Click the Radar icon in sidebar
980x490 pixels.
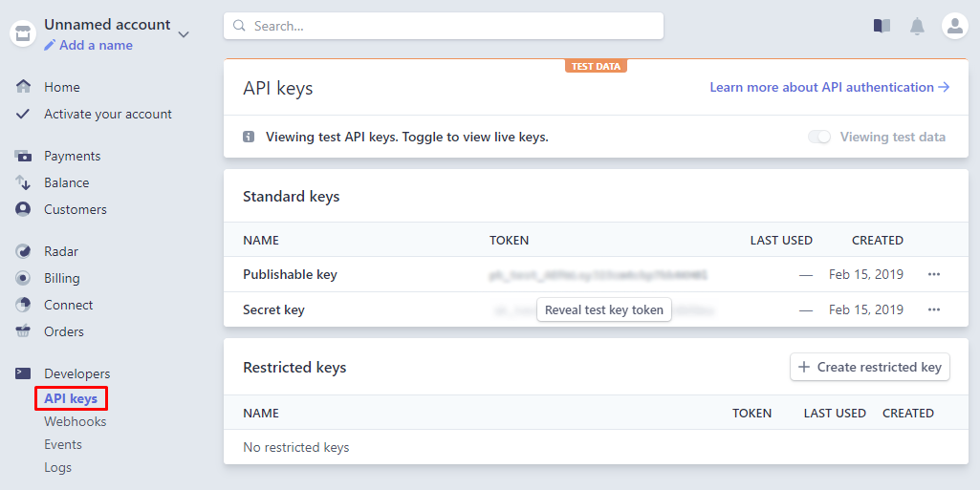24,251
